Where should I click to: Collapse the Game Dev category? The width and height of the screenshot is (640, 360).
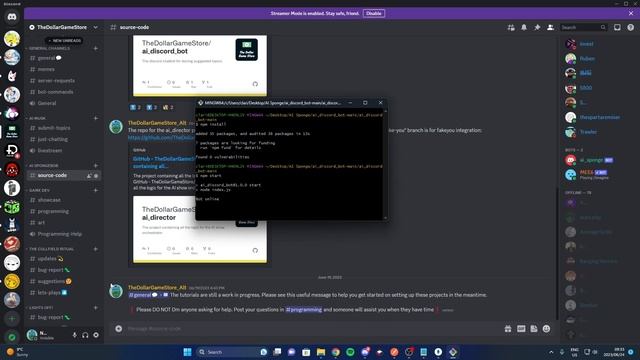point(39,190)
